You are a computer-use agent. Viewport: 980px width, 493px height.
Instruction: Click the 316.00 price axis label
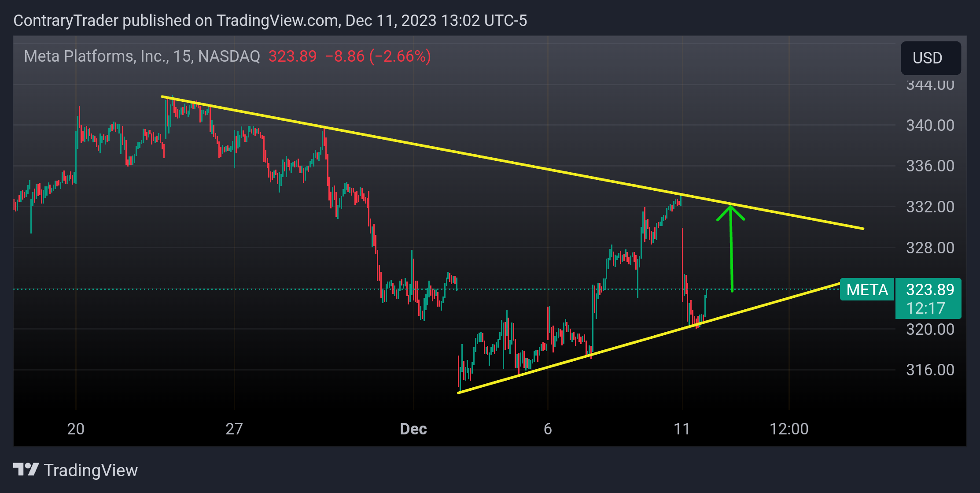point(930,370)
